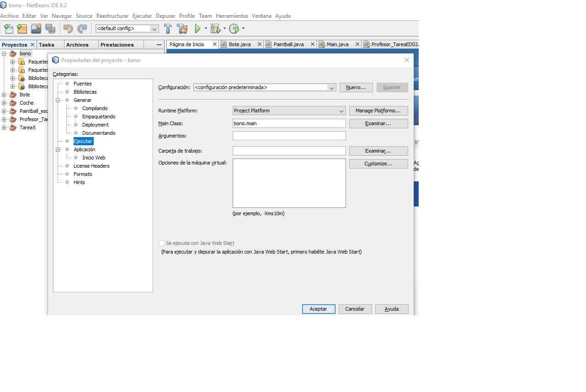Click inside the Argumentos input field
Screen dimensions: 586x392
(x=289, y=136)
